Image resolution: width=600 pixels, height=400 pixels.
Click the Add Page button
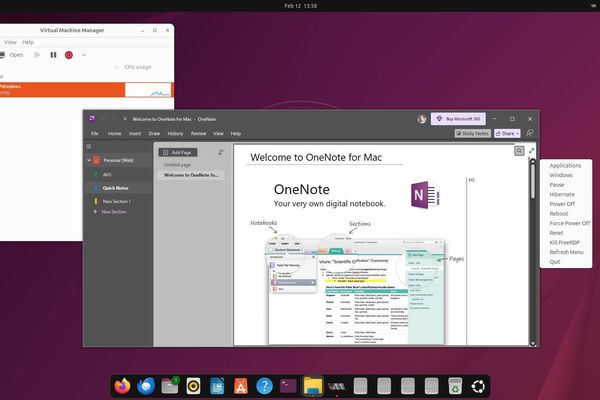[x=178, y=152]
